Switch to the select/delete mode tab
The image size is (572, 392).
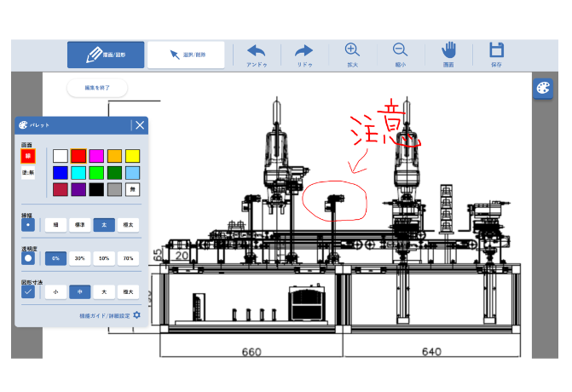(x=186, y=55)
